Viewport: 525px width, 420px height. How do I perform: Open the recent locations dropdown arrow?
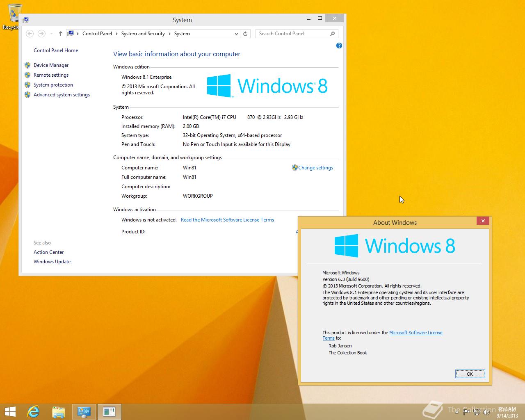(51, 34)
